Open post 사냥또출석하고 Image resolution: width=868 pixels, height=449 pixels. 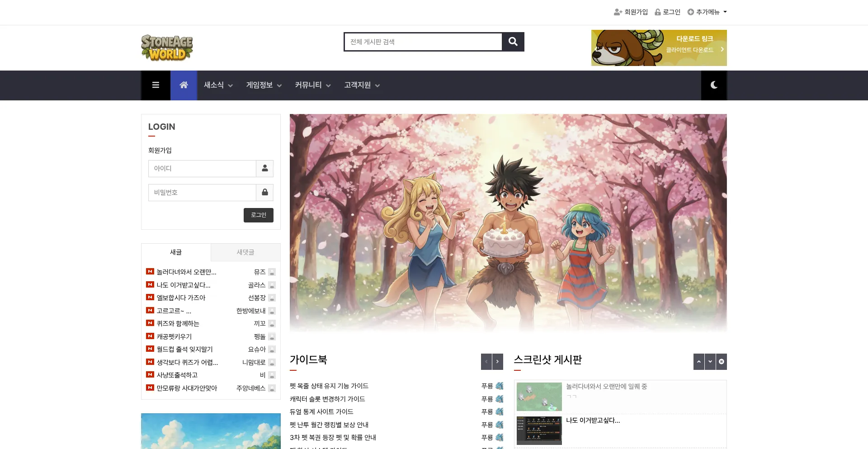(177, 375)
